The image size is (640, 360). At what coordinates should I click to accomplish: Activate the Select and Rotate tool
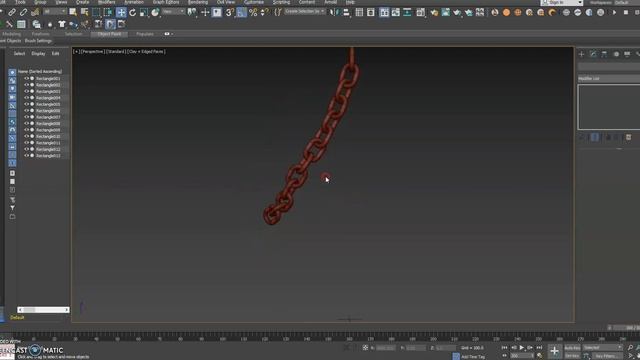[x=132, y=13]
